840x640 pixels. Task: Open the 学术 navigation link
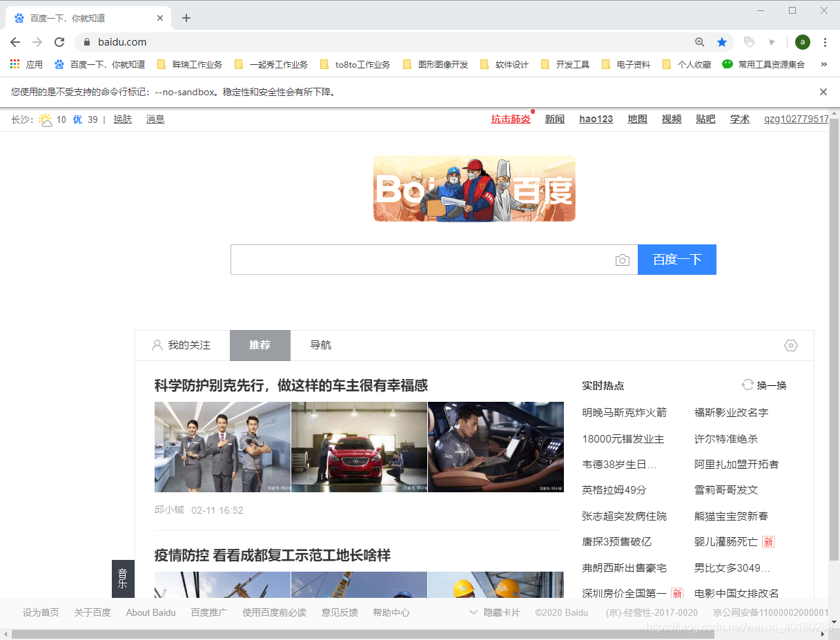click(740, 119)
